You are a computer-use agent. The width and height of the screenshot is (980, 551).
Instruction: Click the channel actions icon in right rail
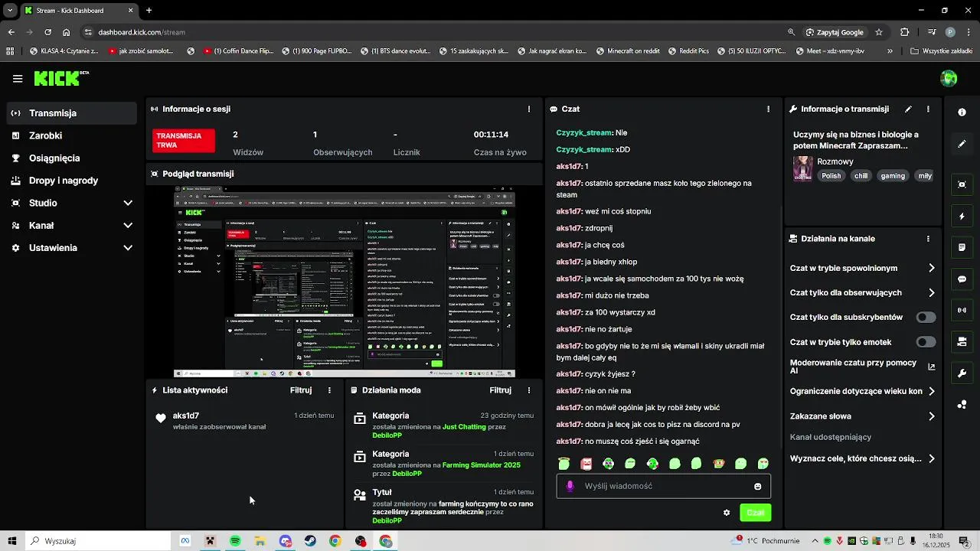[962, 341]
